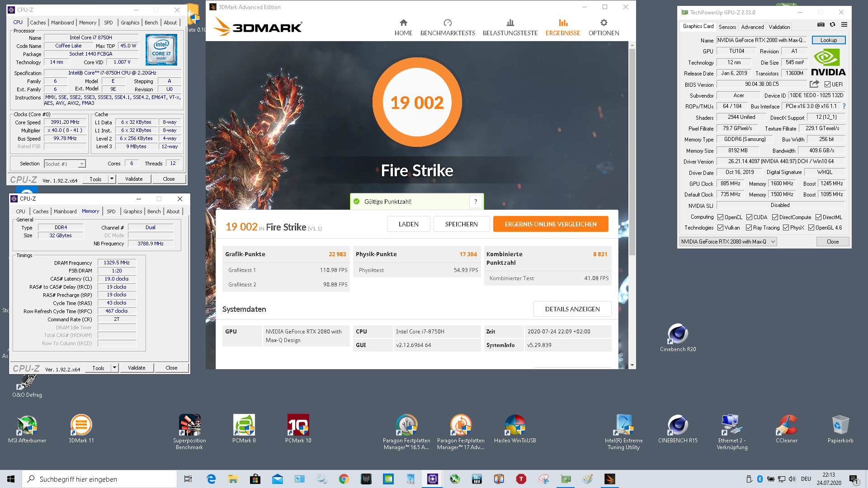868x488 pixels.
Task: Click ERGEBNIS ONLINE VERGLEICHEN button
Action: (551, 224)
